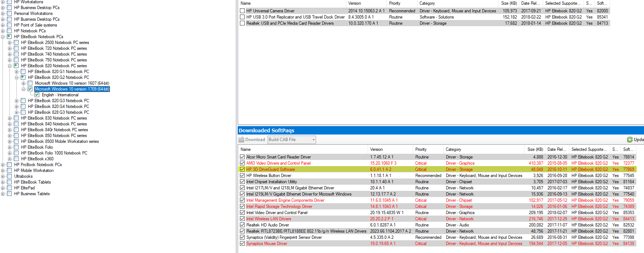Collapse HP EliteBook 820 G2 Notebook PC
This screenshot has height=253, width=644.
pos(17,77)
